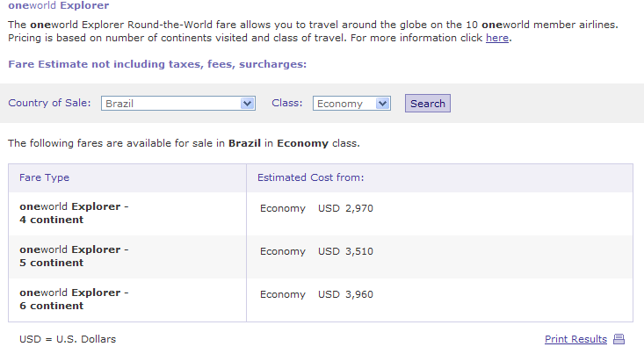Click the Print Results link
The image size is (644, 354).
click(575, 339)
